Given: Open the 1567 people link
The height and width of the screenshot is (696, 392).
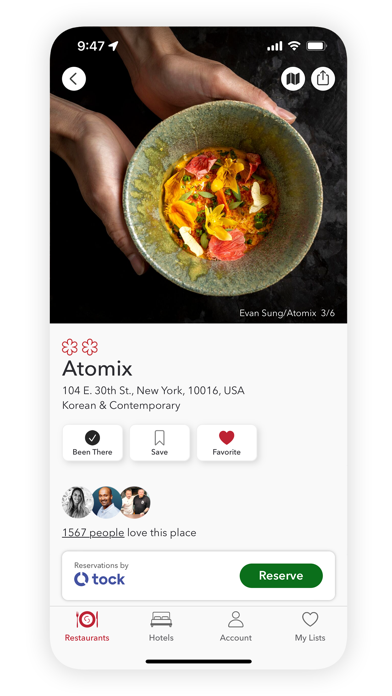Looking at the screenshot, I should click(x=93, y=533).
